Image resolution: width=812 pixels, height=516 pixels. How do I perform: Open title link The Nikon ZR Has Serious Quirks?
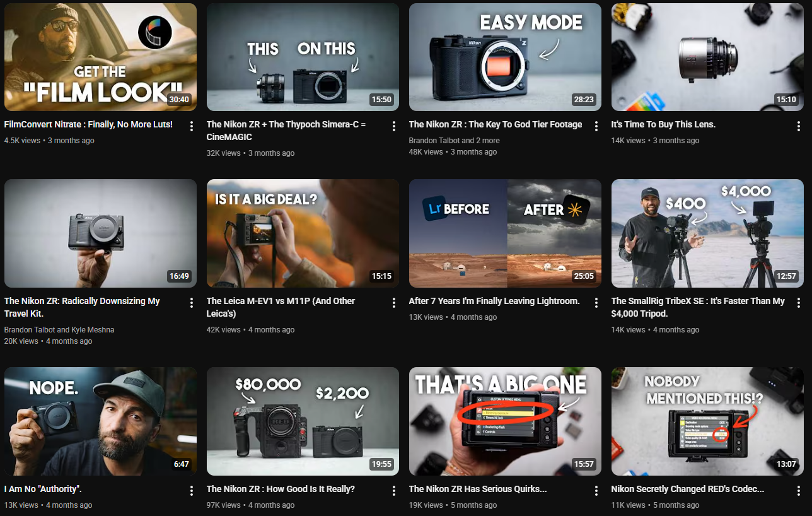tap(477, 489)
